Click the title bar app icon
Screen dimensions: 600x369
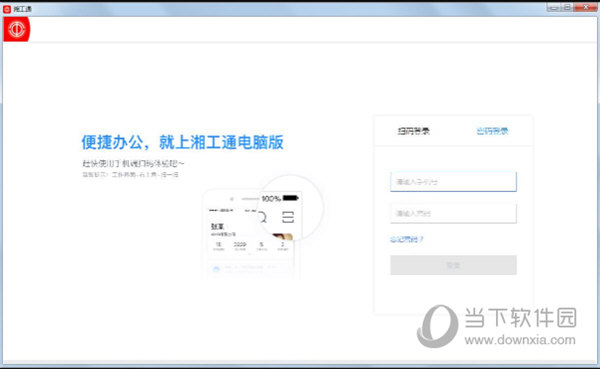point(7,9)
